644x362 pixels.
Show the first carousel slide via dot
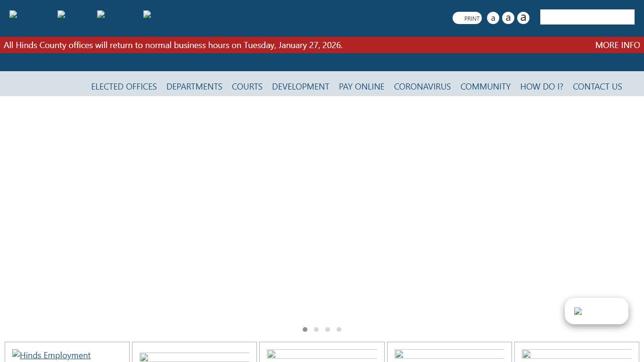pyautogui.click(x=305, y=329)
